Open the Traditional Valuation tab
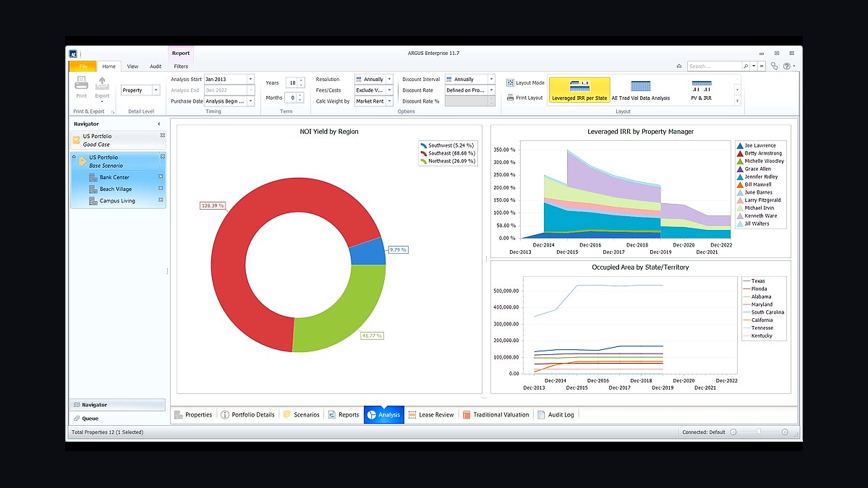 click(x=496, y=414)
